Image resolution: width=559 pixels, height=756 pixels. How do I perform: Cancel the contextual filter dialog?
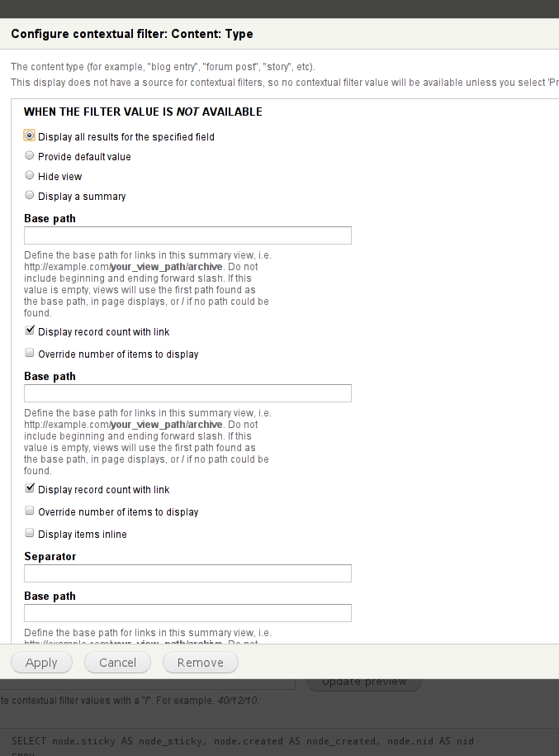(x=117, y=663)
